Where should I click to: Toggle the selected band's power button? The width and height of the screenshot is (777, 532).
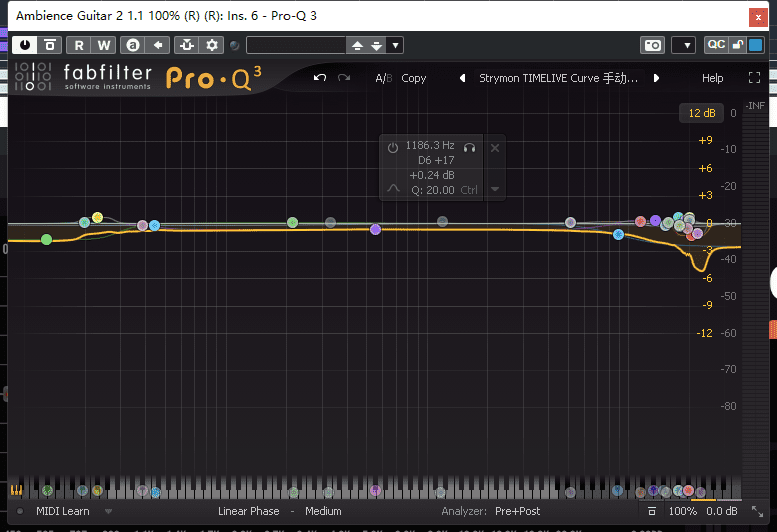[x=393, y=147]
